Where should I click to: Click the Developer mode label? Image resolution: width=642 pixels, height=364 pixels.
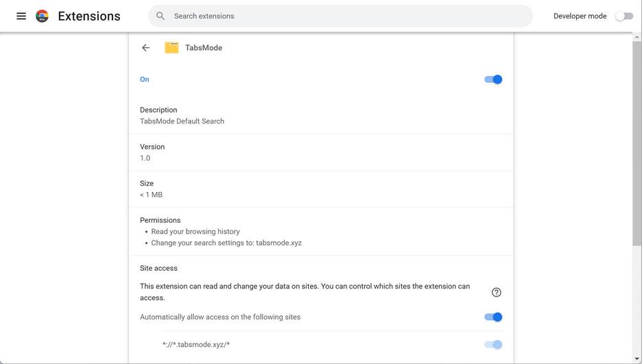(x=580, y=16)
